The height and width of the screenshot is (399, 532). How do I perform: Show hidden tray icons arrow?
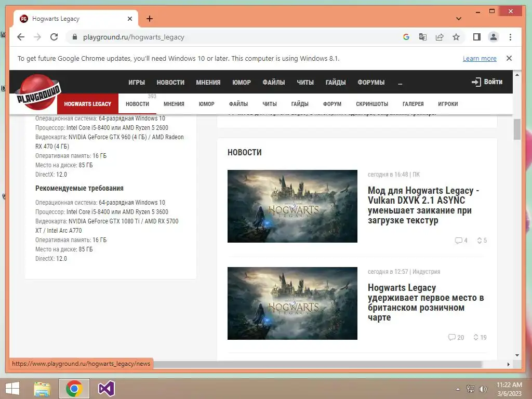pyautogui.click(x=458, y=389)
